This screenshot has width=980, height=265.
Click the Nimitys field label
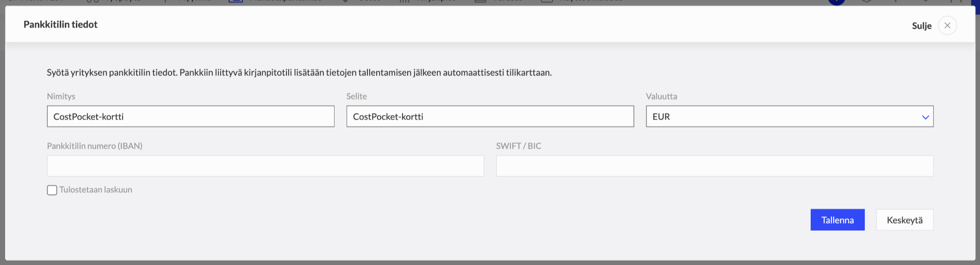[61, 96]
